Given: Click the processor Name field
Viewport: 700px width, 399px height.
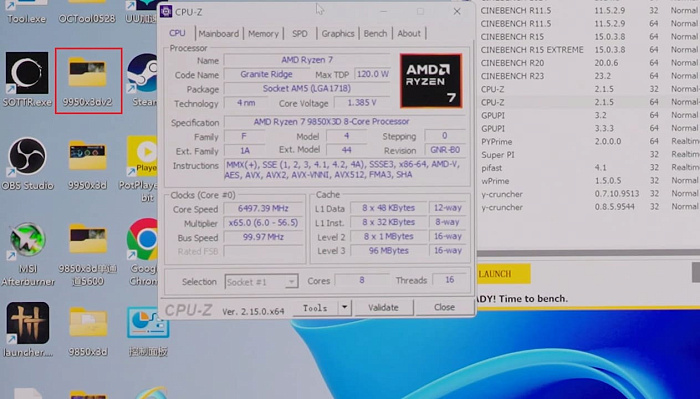Looking at the screenshot, I should tap(307, 60).
